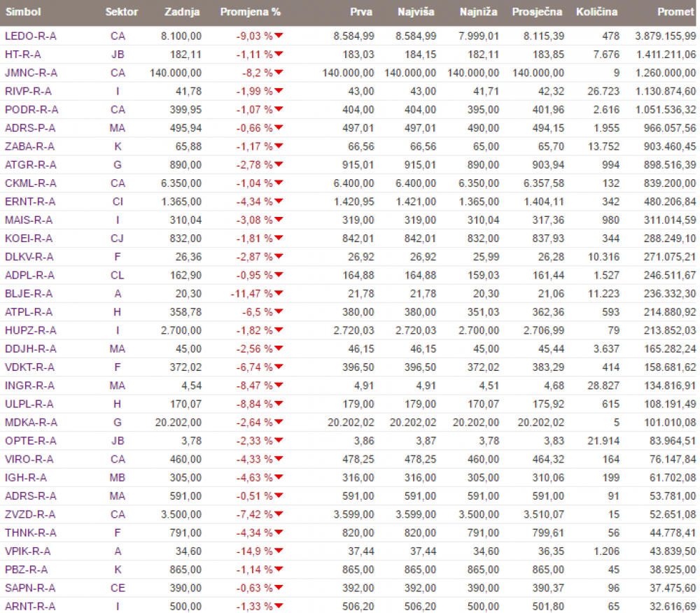Screen dimensions: 700x613
Task: Open the PODR-R-A stock link
Action: pyautogui.click(x=31, y=110)
